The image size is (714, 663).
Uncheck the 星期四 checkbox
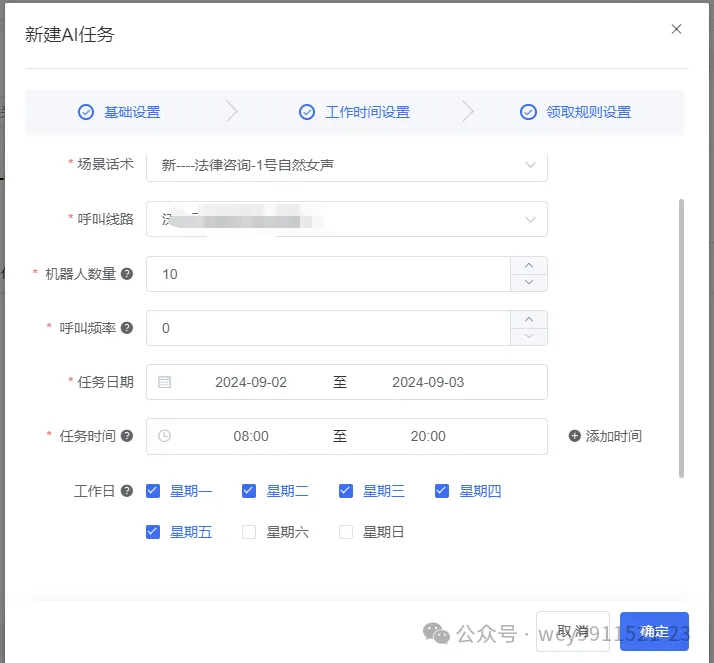[x=442, y=491]
